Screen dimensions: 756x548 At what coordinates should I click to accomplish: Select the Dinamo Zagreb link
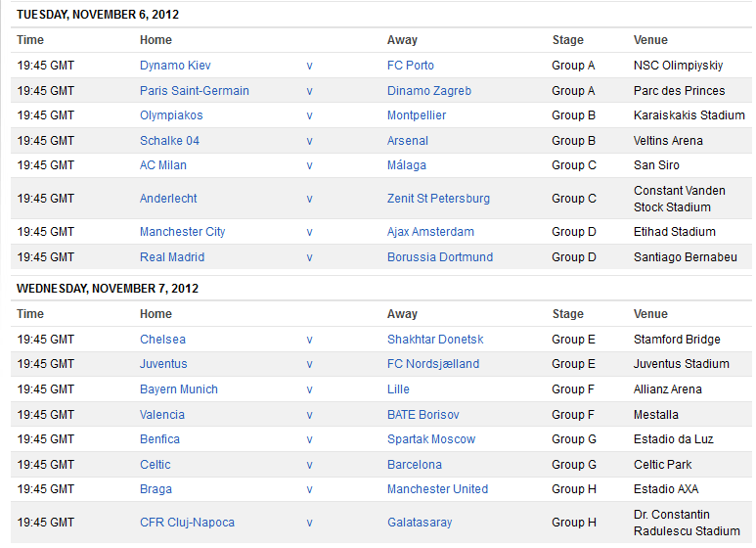click(428, 91)
